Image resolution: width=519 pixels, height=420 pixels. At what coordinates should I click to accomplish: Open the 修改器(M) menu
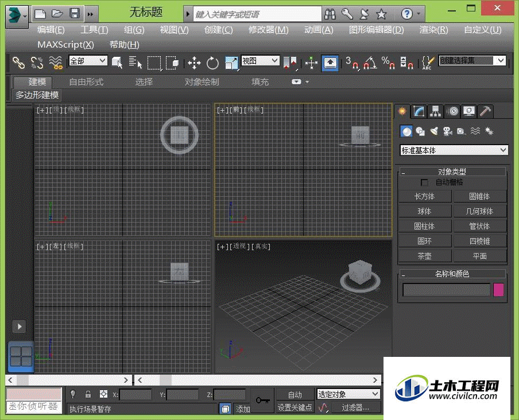(269, 30)
